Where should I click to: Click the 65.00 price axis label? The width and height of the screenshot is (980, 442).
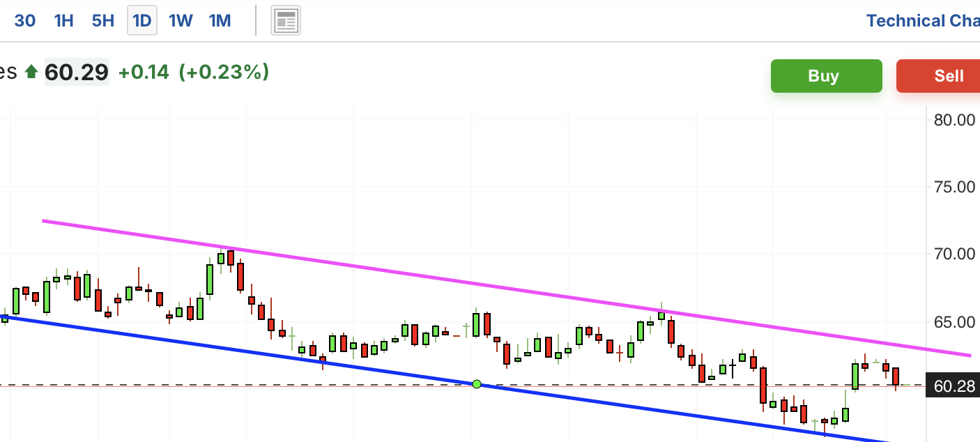(954, 322)
